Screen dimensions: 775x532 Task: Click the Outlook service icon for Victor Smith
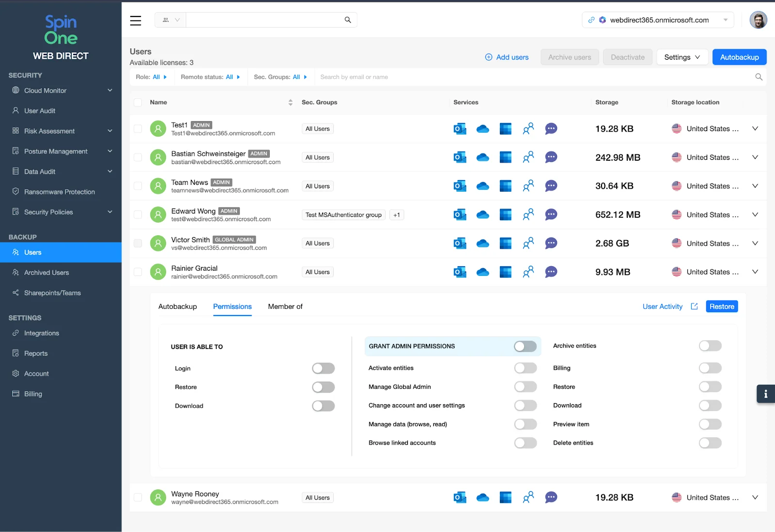coord(460,243)
